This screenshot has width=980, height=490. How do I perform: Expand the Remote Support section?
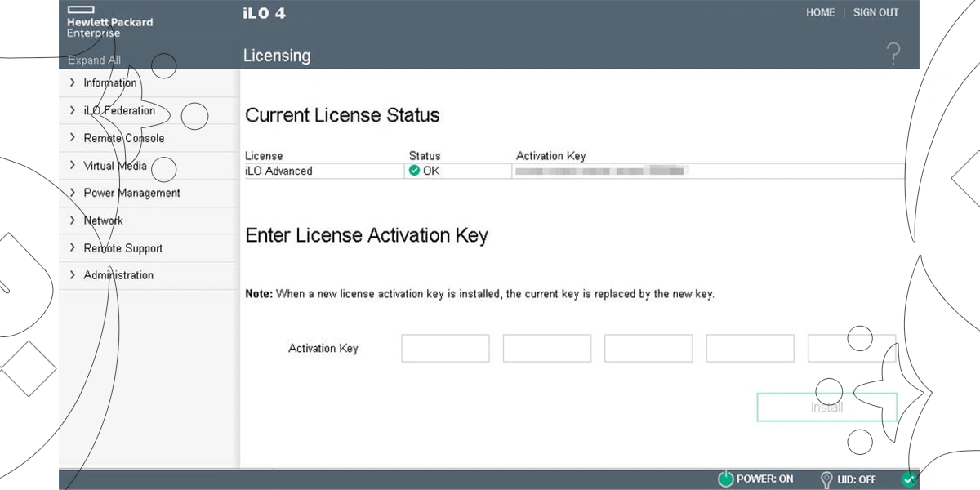coord(122,248)
